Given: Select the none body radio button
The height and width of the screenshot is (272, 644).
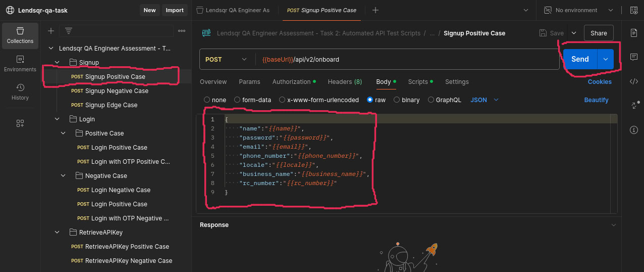Looking at the screenshot, I should coord(207,100).
